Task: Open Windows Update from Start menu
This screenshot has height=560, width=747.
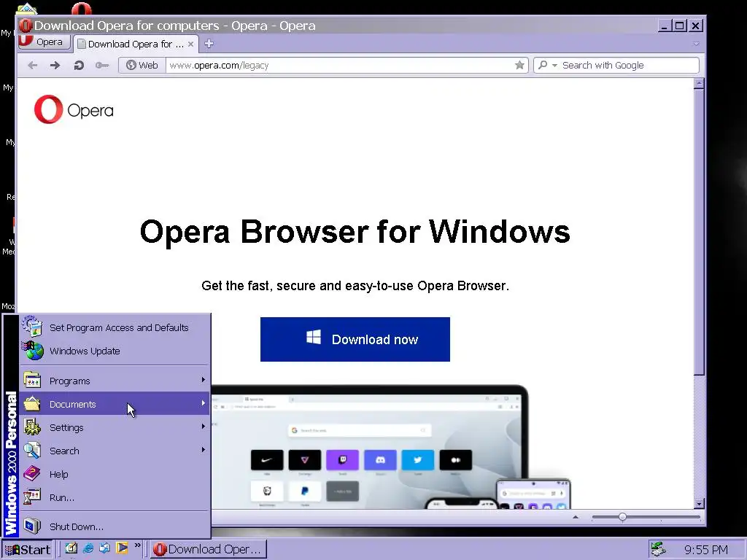Action: click(x=115, y=351)
